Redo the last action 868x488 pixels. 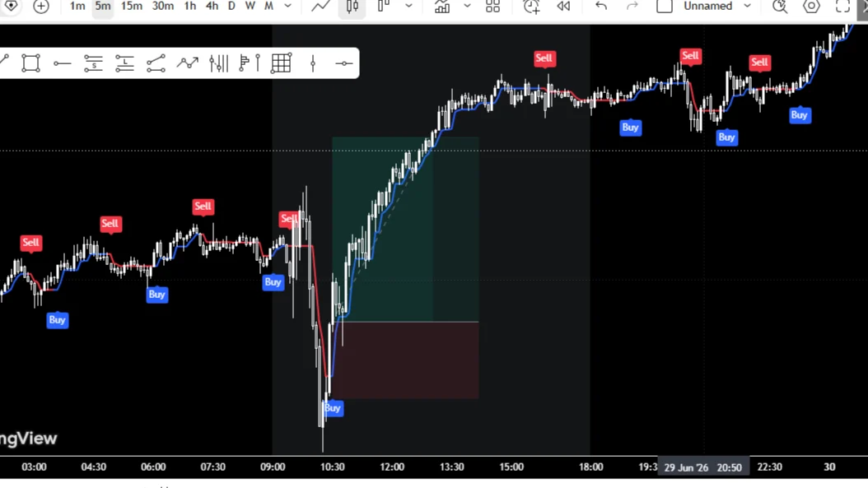[x=632, y=7]
